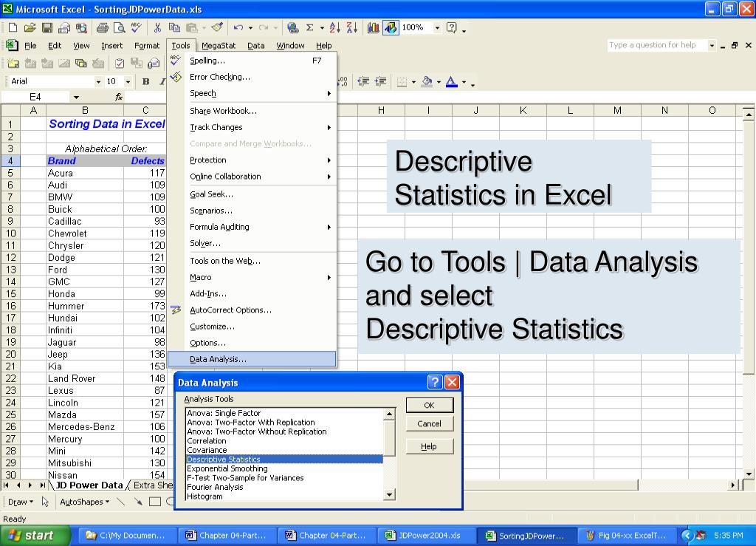Open the Zoom percentage dropdown
The image size is (756, 546).
(x=437, y=27)
